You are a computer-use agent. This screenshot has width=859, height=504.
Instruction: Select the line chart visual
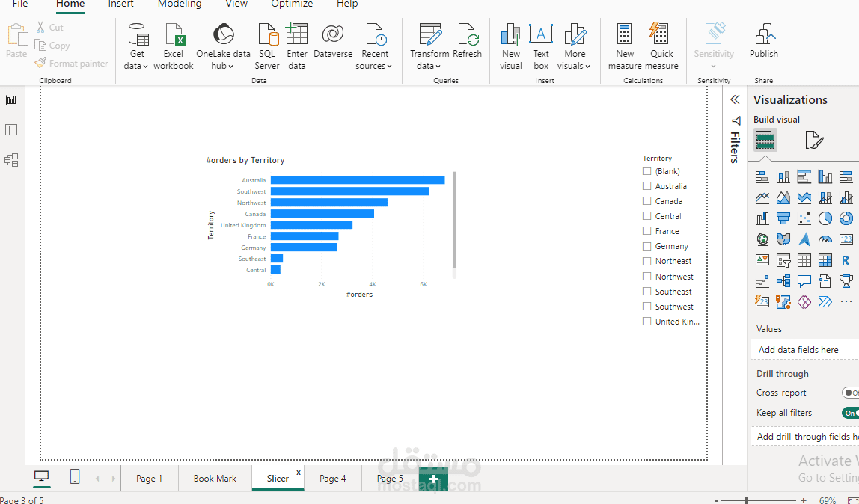pyautogui.click(x=762, y=197)
